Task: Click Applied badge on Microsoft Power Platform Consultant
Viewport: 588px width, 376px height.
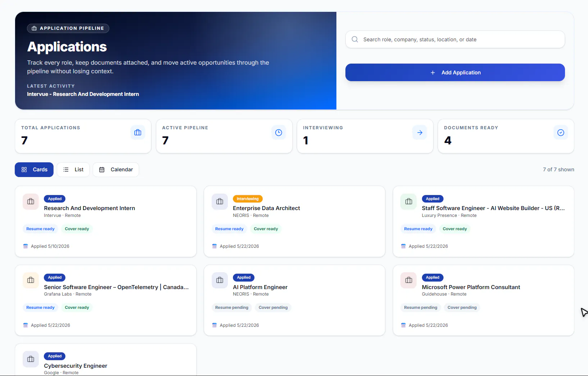Action: coord(433,278)
